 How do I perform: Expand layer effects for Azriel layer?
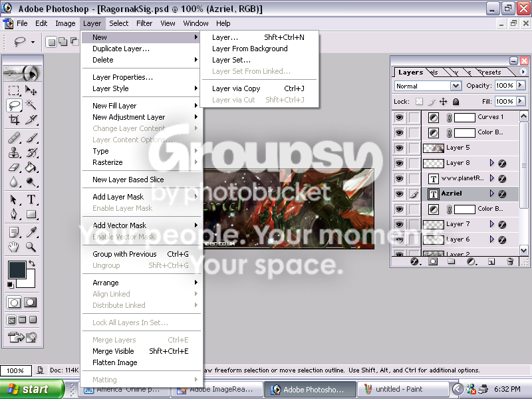tap(491, 194)
